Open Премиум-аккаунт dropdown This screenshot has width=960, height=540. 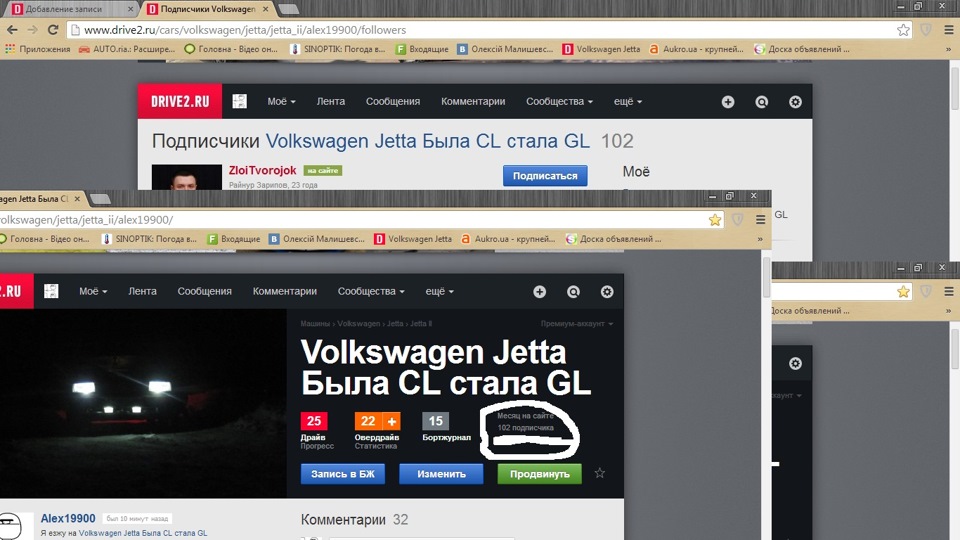(576, 323)
